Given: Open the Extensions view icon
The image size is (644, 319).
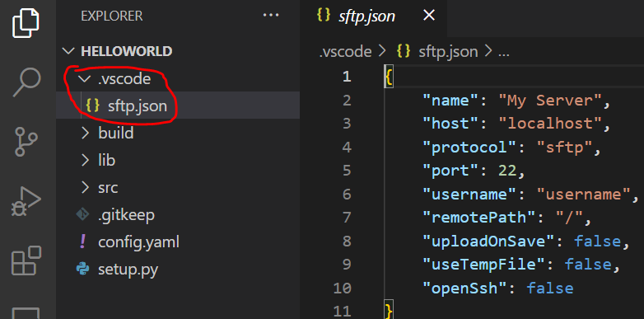Looking at the screenshot, I should pos(26,260).
